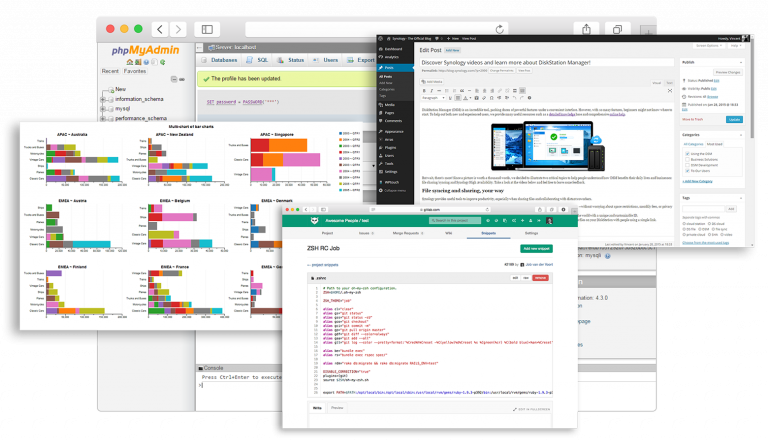Image resolution: width=768 pixels, height=446 pixels.
Task: Expand the information_schema database node
Action: (x=103, y=99)
